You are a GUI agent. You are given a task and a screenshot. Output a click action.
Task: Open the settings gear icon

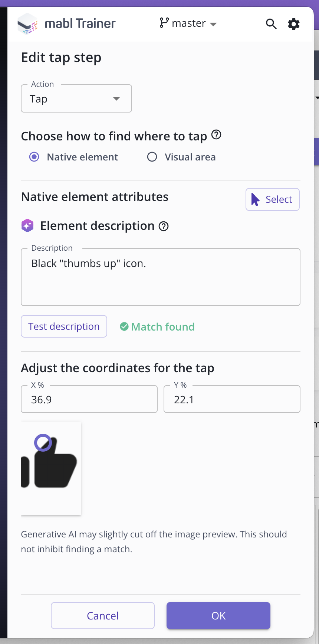(293, 23)
